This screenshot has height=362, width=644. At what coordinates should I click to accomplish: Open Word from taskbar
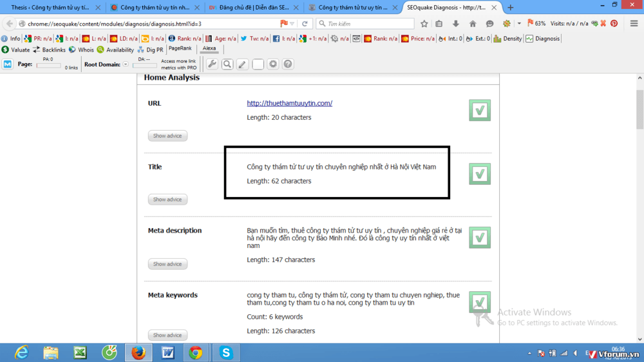(x=167, y=352)
